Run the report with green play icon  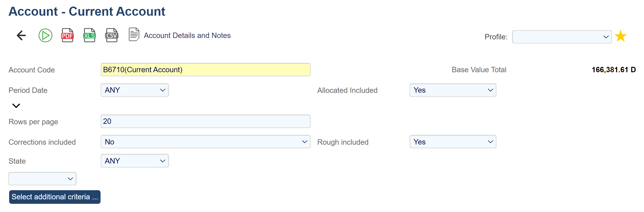(45, 35)
